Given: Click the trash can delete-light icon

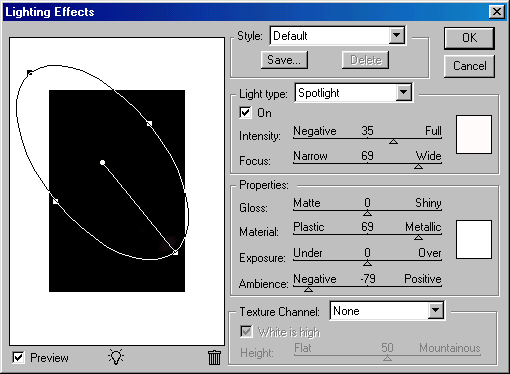Looking at the screenshot, I should (214, 357).
